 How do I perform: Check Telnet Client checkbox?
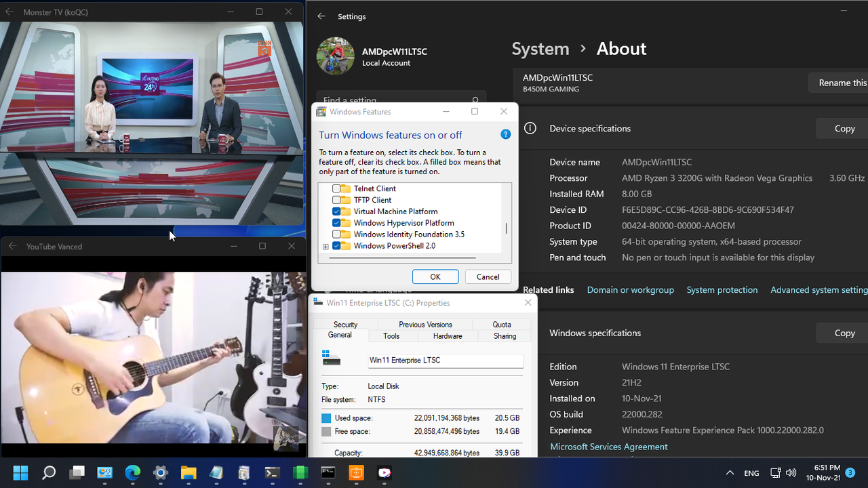click(336, 188)
